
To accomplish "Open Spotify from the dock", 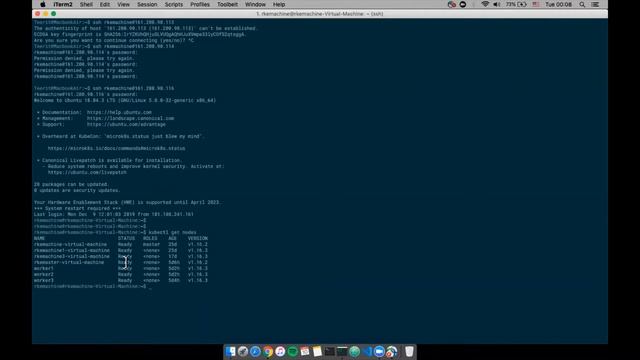I will point(293,351).
